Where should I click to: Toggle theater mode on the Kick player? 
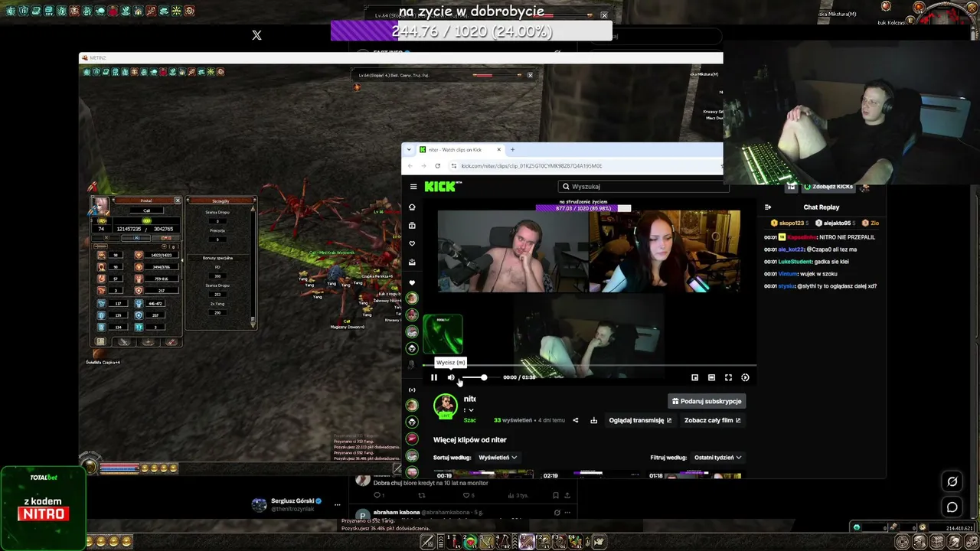[x=711, y=377]
